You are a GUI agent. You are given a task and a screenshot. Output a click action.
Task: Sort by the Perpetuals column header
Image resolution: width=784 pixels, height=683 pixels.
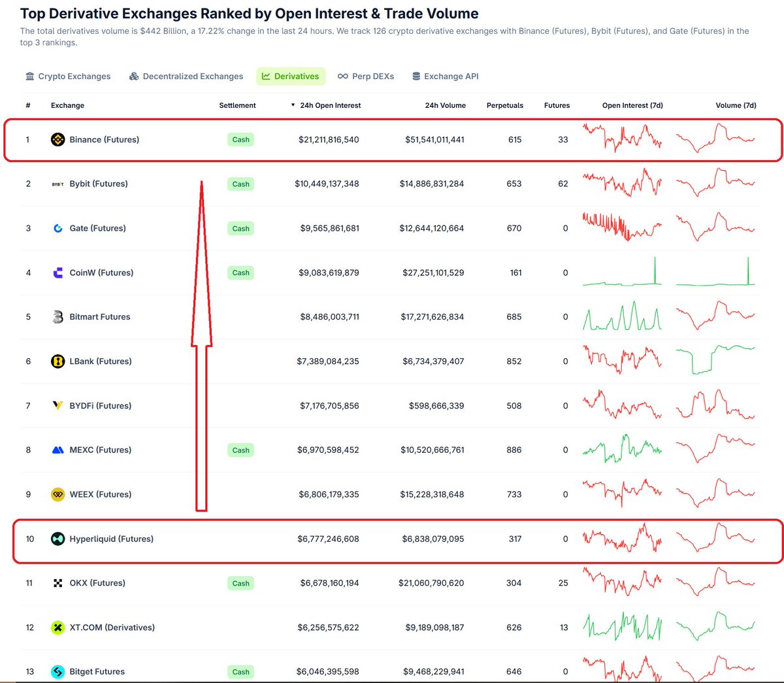pyautogui.click(x=505, y=105)
